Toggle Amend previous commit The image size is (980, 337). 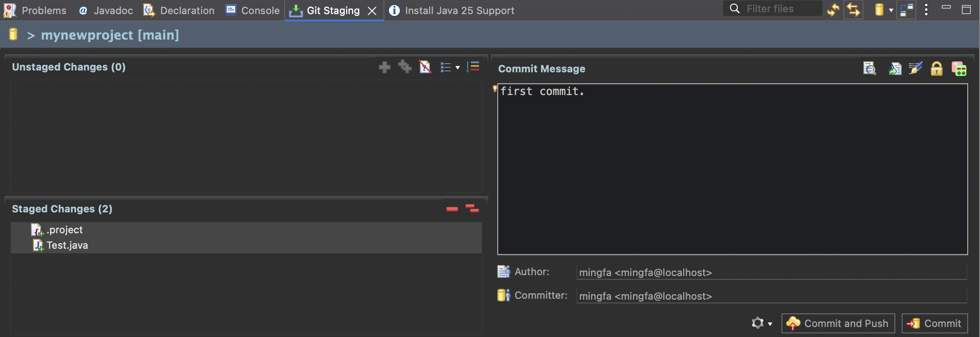click(894, 69)
